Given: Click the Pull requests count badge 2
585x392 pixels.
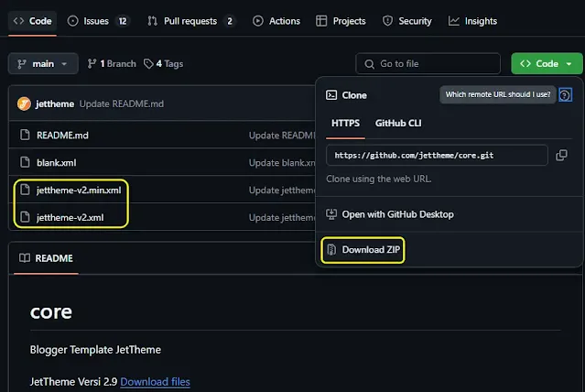Looking at the screenshot, I should 230,21.
